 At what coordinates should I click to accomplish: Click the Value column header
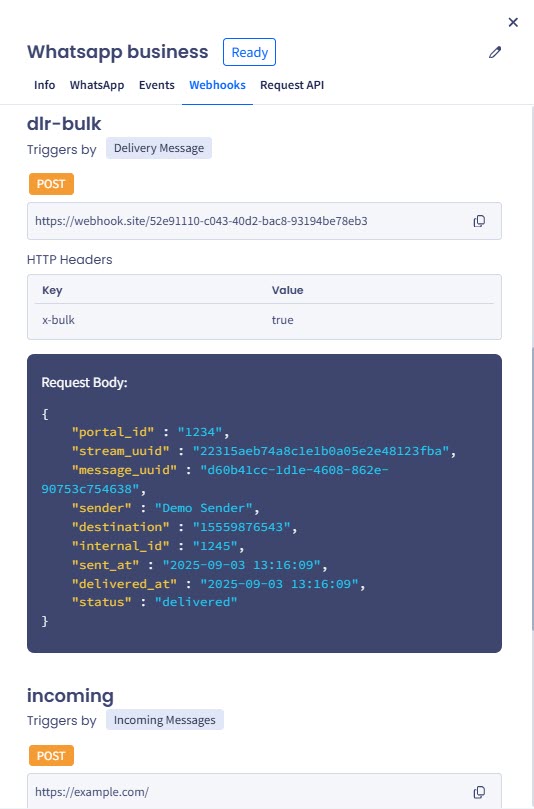(287, 290)
